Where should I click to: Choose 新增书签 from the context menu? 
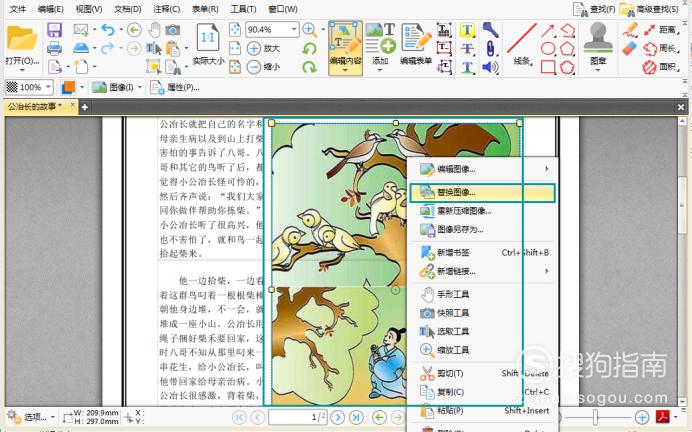482,253
